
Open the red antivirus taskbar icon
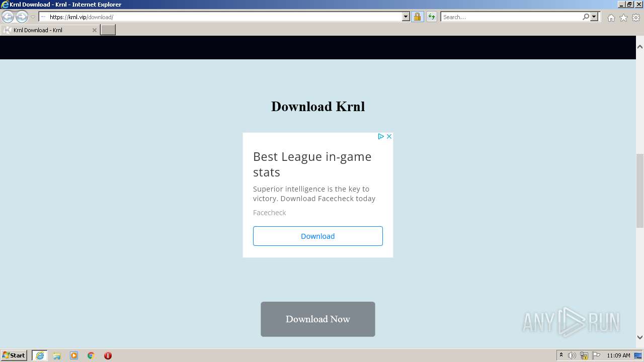coord(108,355)
